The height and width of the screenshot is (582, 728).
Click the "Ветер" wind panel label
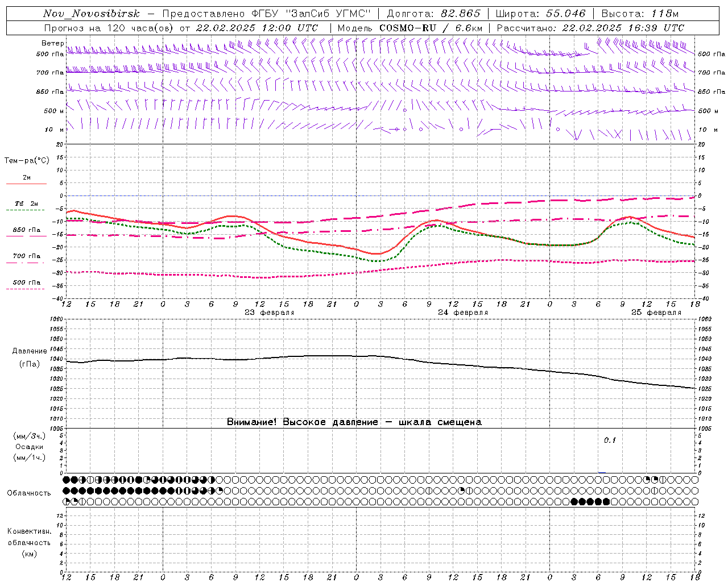[x=52, y=43]
